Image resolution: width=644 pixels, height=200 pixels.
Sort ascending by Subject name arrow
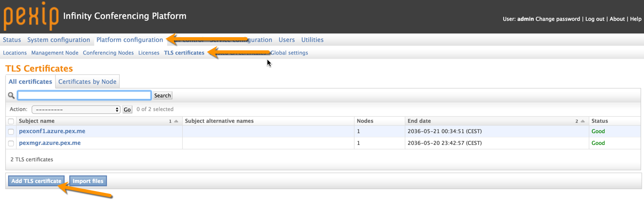tap(176, 121)
